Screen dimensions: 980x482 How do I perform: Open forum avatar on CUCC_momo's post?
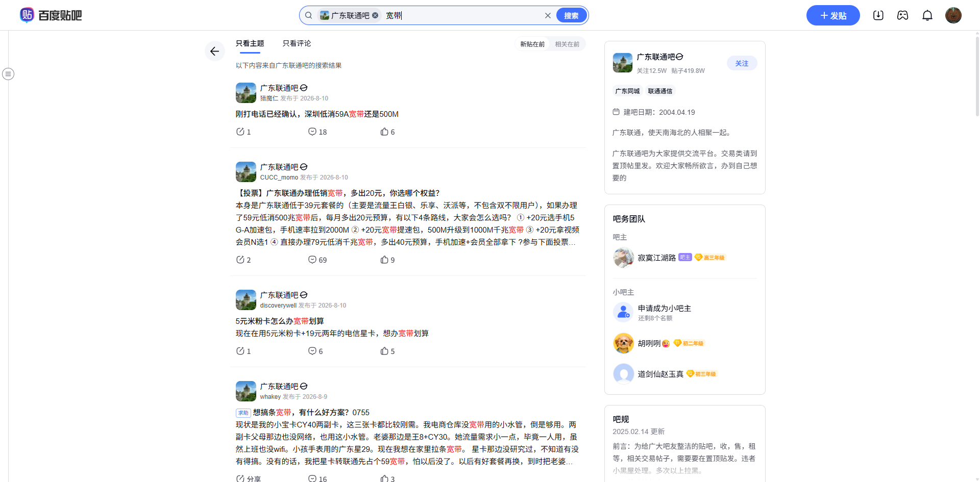246,172
